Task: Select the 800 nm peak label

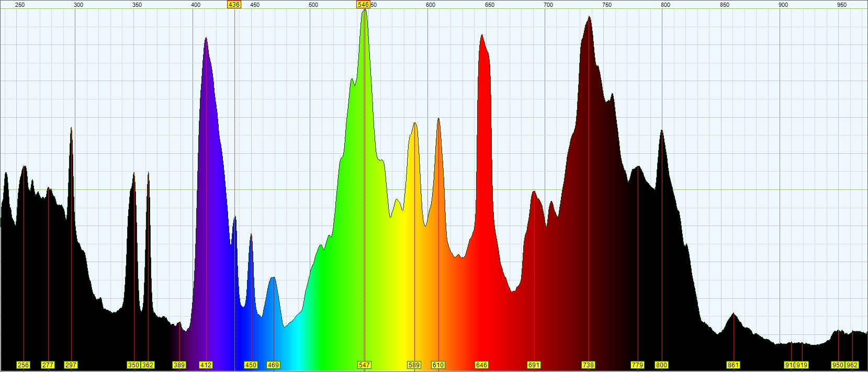Action: click(x=662, y=365)
